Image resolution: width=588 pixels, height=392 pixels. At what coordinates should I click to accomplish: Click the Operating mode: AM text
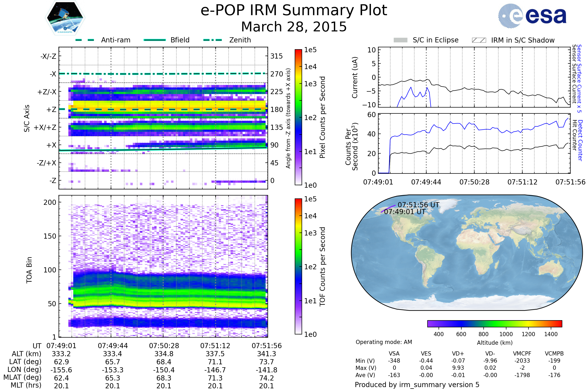[384, 342]
